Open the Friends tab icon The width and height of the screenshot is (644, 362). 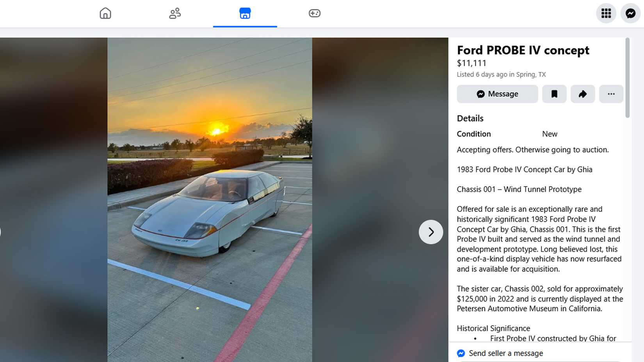(x=175, y=13)
